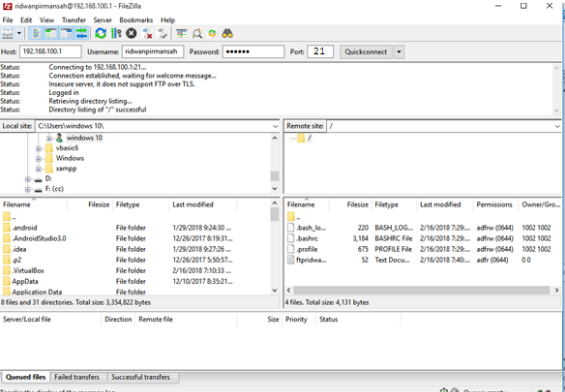565x392 pixels.
Task: Open the Remote site path dropdown
Action: point(557,126)
